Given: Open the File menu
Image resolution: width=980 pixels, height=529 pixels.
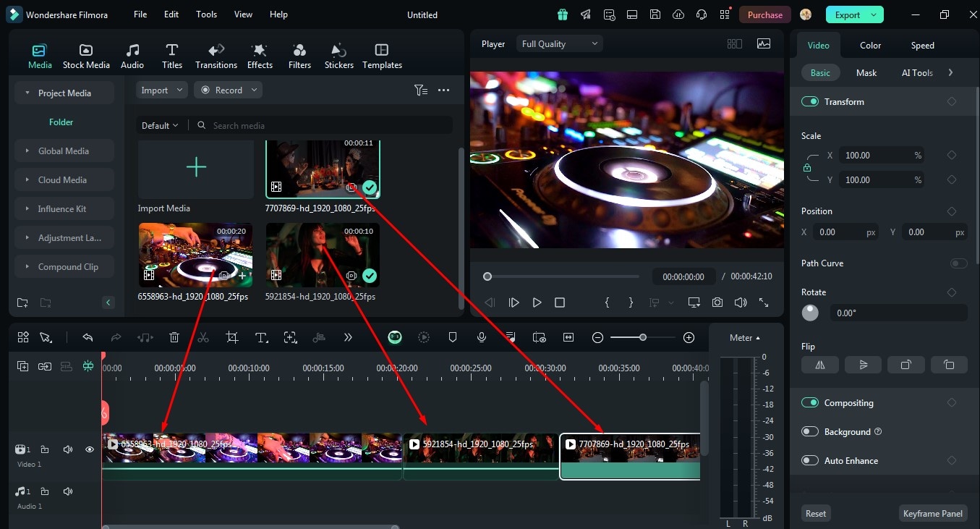Looking at the screenshot, I should click(140, 14).
